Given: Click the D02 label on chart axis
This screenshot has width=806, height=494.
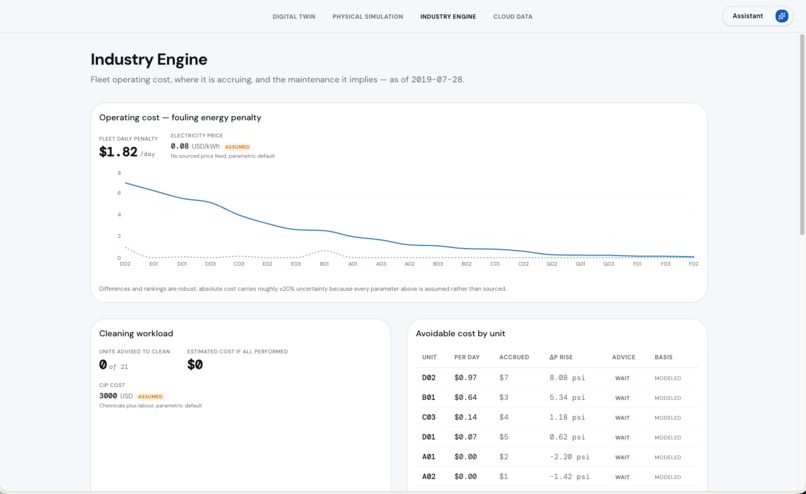Looking at the screenshot, I should tap(125, 264).
